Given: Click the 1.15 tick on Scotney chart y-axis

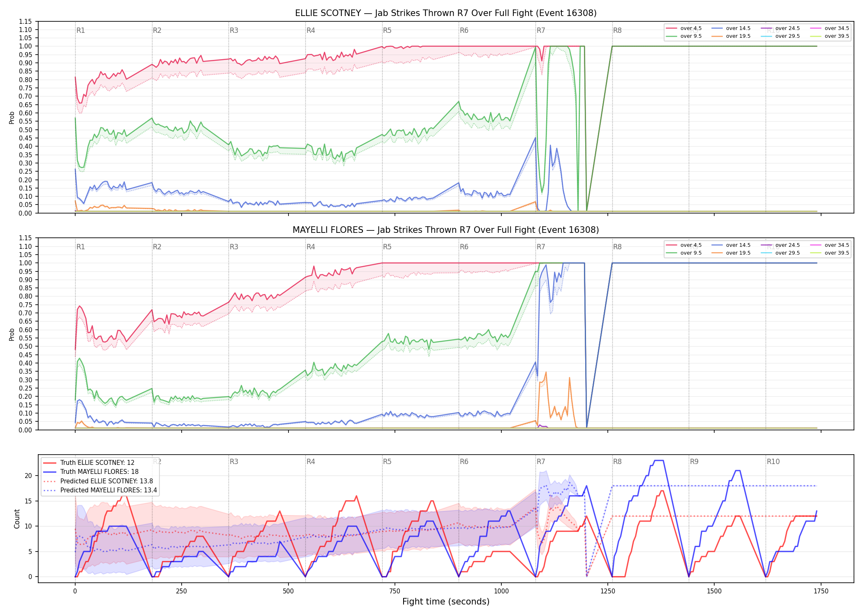Looking at the screenshot, I should pyautogui.click(x=25, y=21).
